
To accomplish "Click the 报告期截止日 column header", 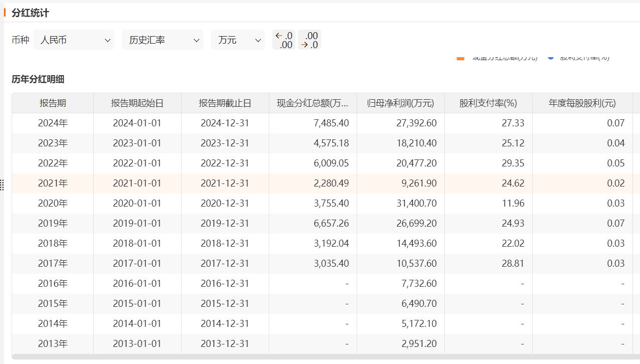I will (x=225, y=103).
